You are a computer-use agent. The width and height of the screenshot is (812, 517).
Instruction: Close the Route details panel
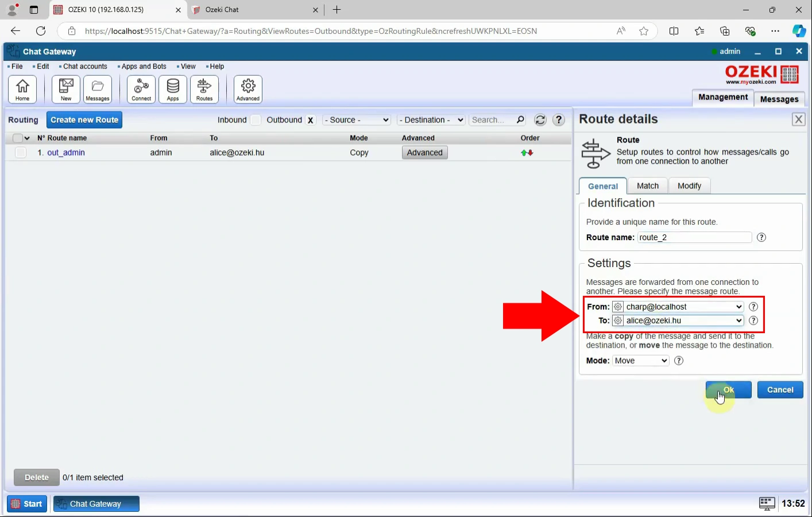(x=798, y=119)
